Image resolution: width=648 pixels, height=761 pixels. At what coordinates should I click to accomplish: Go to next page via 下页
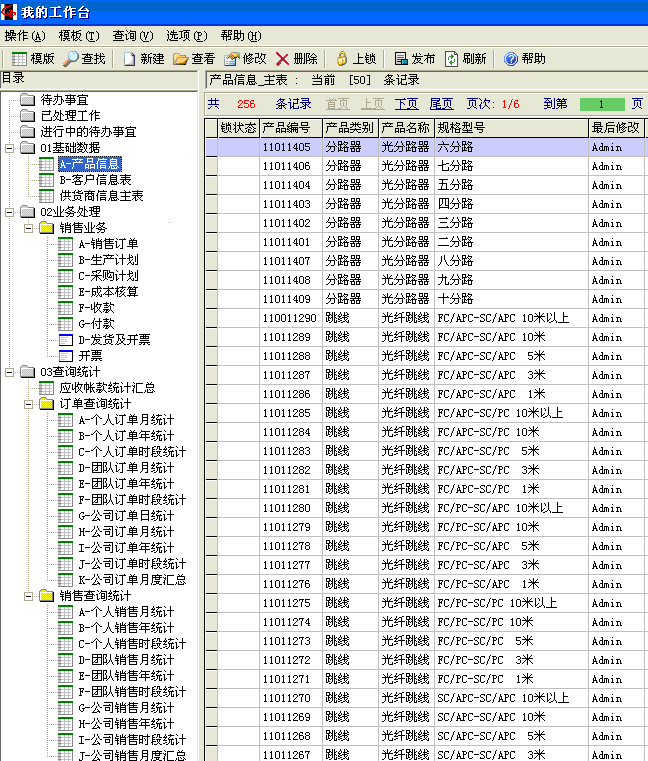coord(406,104)
